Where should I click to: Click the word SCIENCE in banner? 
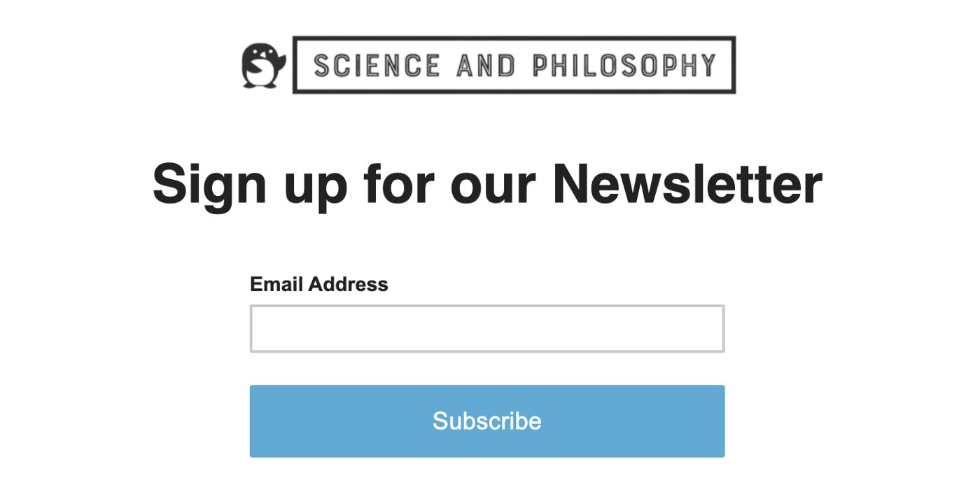[x=377, y=65]
